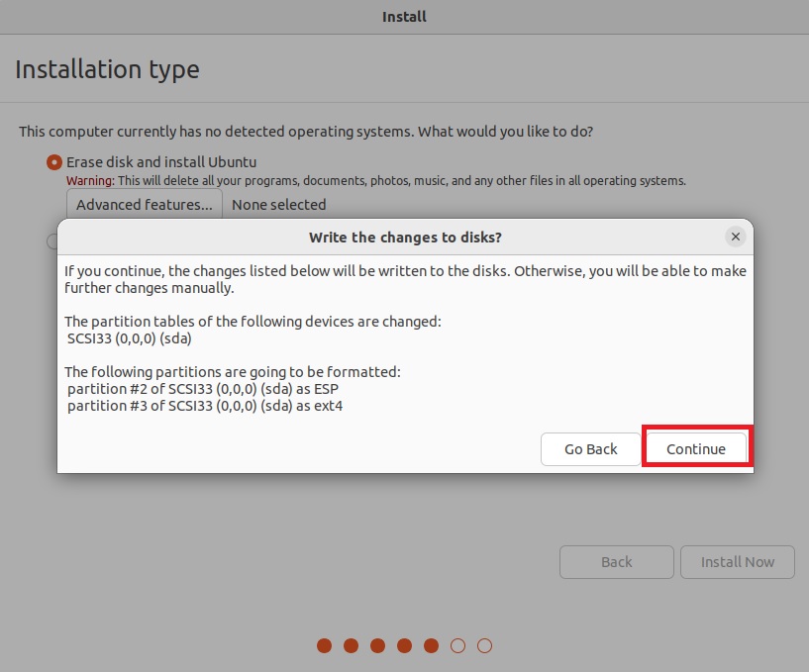Click the fourth filled progress dot
The image size is (809, 672).
tap(404, 645)
